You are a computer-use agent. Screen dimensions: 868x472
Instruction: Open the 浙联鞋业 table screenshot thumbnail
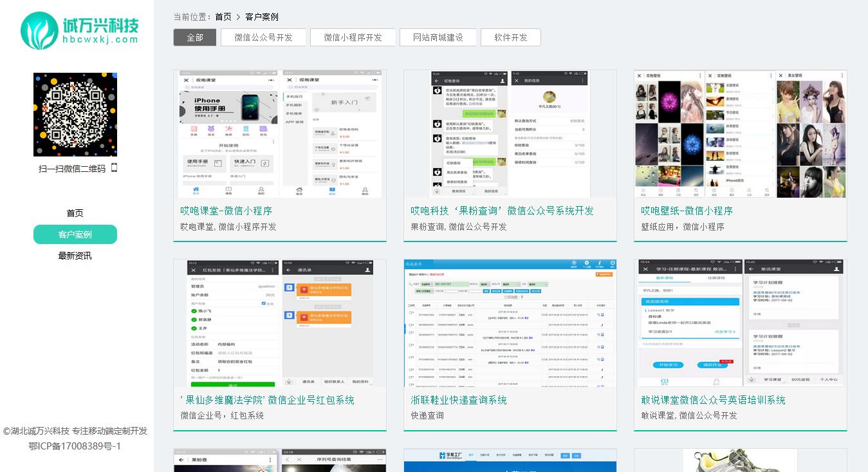510,323
